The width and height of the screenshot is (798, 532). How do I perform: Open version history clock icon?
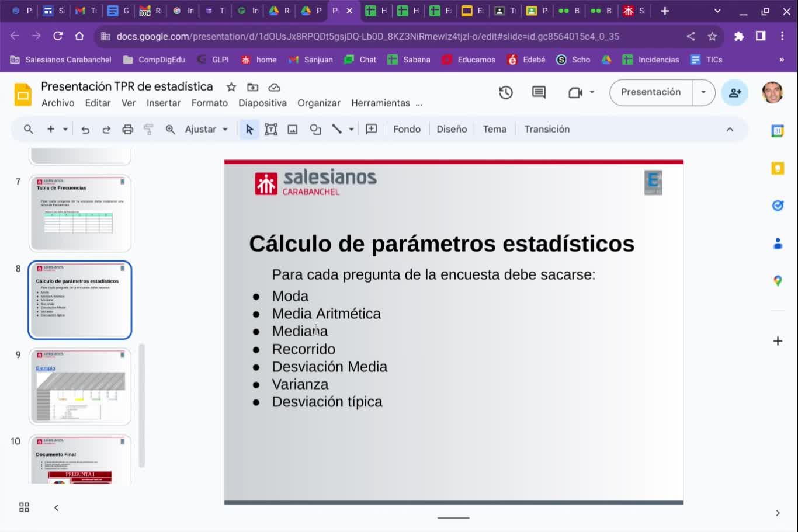tap(505, 92)
